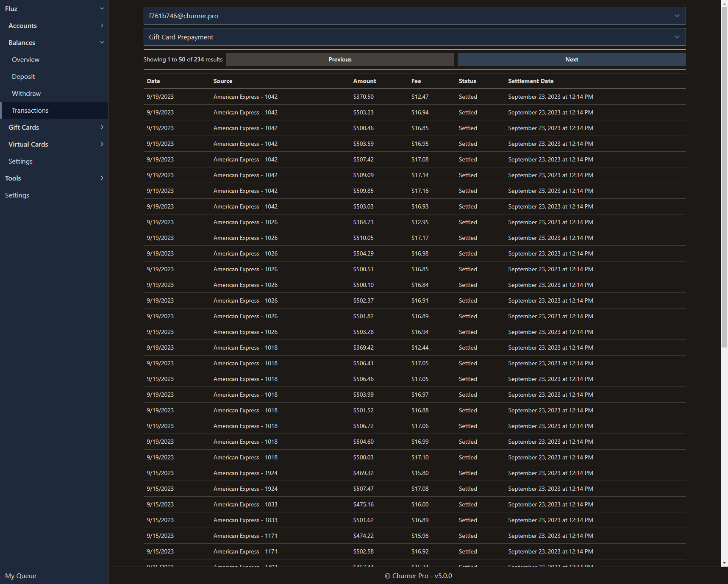Navigate to Withdraw in sidebar

point(26,93)
